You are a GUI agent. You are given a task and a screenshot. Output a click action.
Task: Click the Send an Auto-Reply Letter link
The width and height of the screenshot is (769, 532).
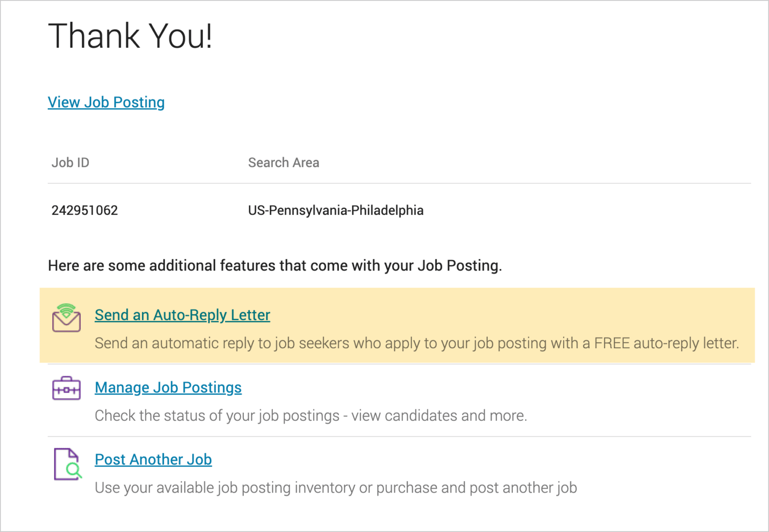[182, 315]
